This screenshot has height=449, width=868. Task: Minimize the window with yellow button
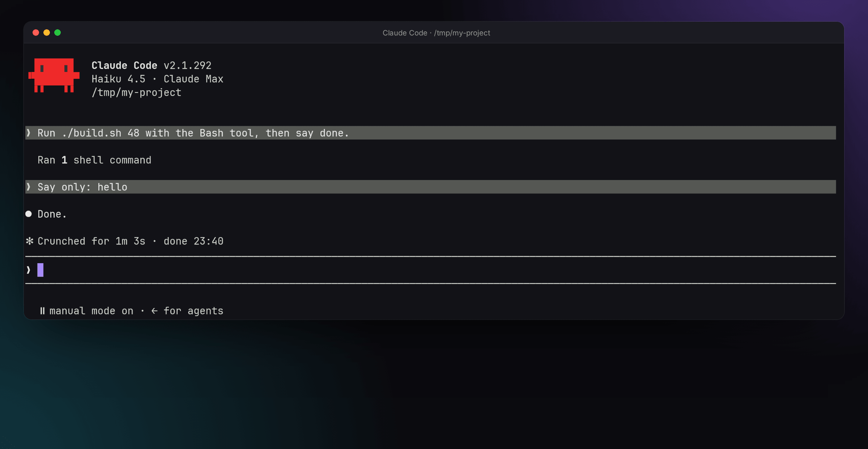click(47, 33)
